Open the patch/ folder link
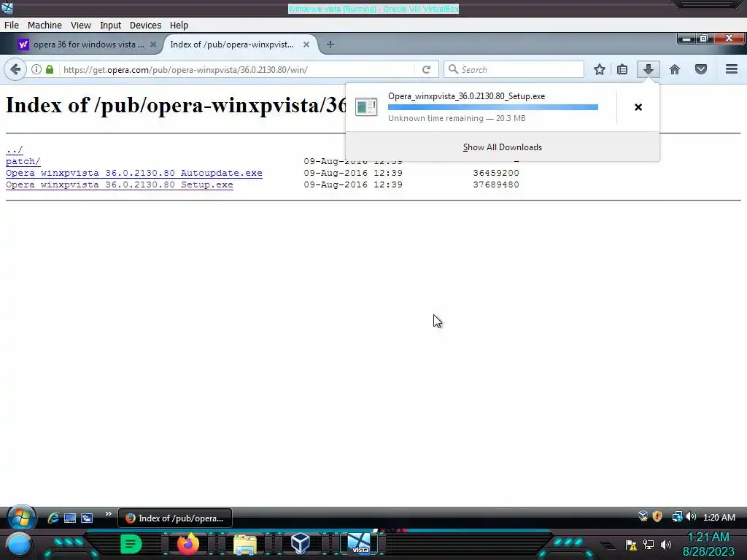Screen dimensions: 747x560 point(23,161)
